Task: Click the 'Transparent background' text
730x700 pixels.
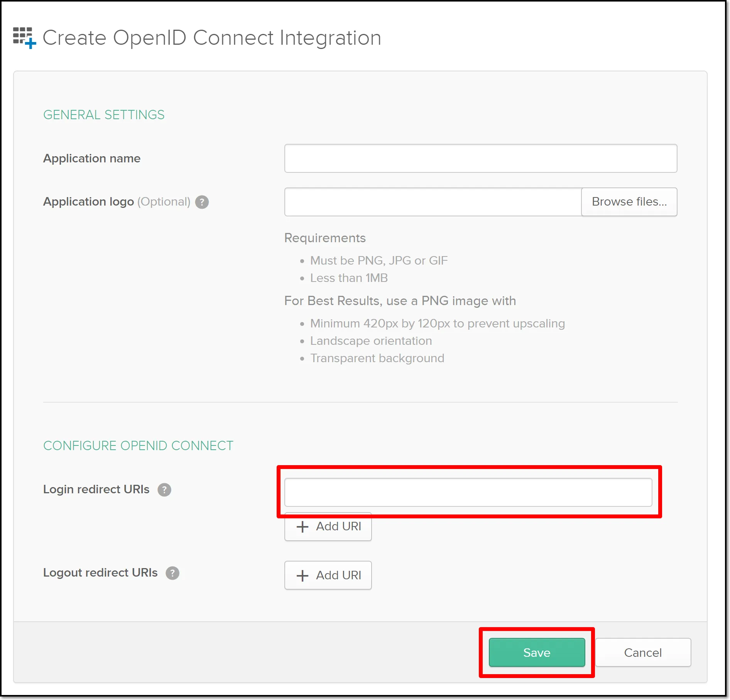Action: click(377, 358)
